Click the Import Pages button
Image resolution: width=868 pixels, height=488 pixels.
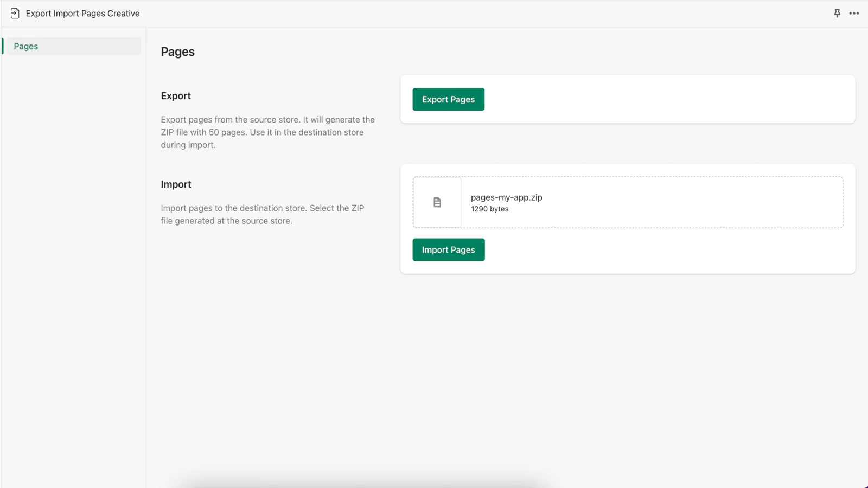click(449, 250)
